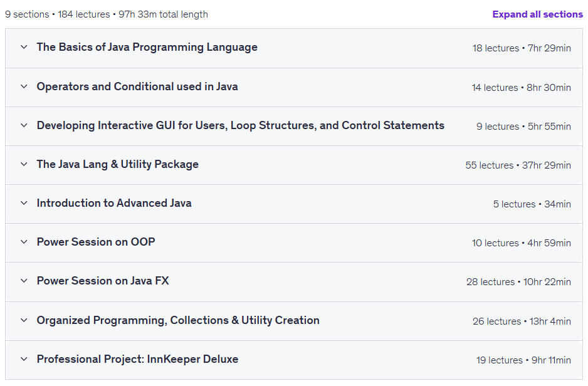The height and width of the screenshot is (386, 588).
Task: Click the '55 lectures • 37hr 29min' text
Action: click(518, 165)
